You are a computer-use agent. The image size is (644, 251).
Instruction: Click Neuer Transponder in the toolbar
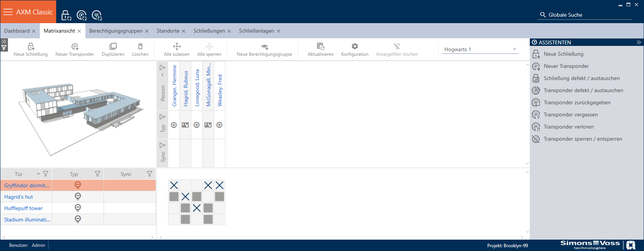(75, 47)
